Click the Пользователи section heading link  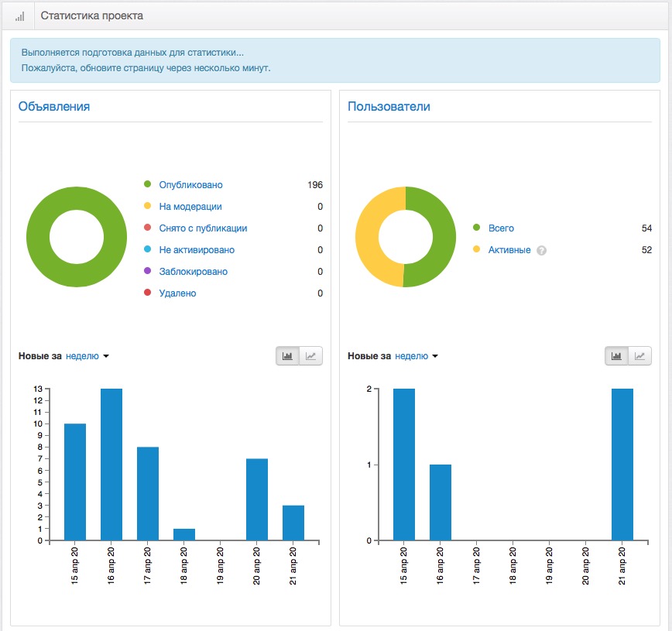click(x=389, y=106)
